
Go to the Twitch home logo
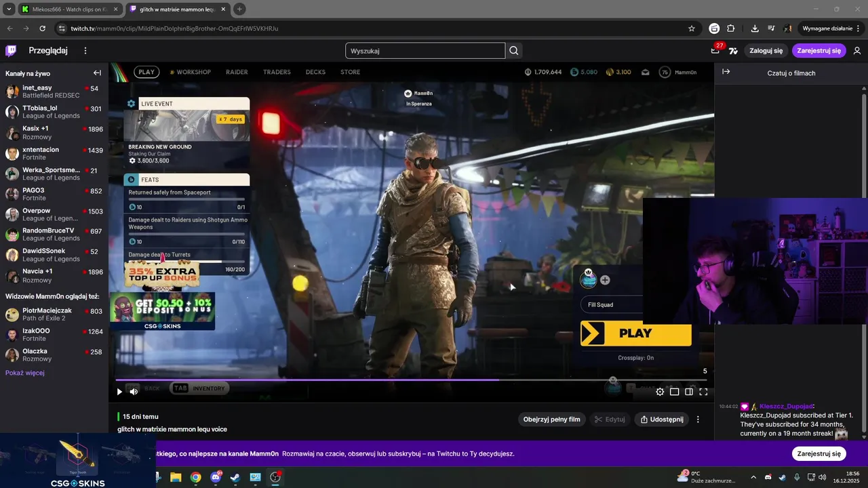click(x=11, y=50)
